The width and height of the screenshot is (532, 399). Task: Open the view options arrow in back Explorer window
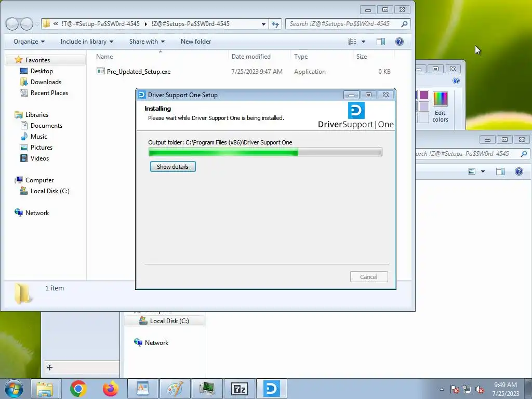(x=483, y=171)
